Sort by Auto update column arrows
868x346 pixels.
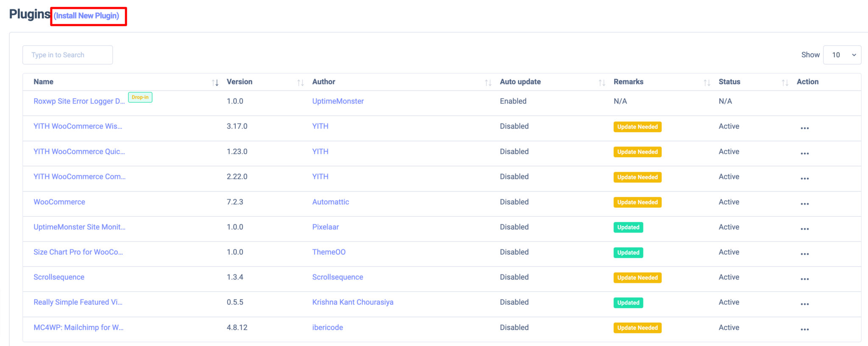[x=602, y=83]
